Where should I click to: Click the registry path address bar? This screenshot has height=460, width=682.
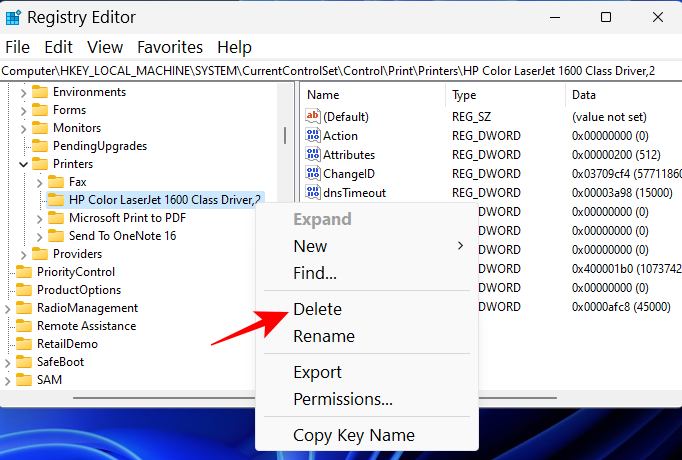pos(340,71)
